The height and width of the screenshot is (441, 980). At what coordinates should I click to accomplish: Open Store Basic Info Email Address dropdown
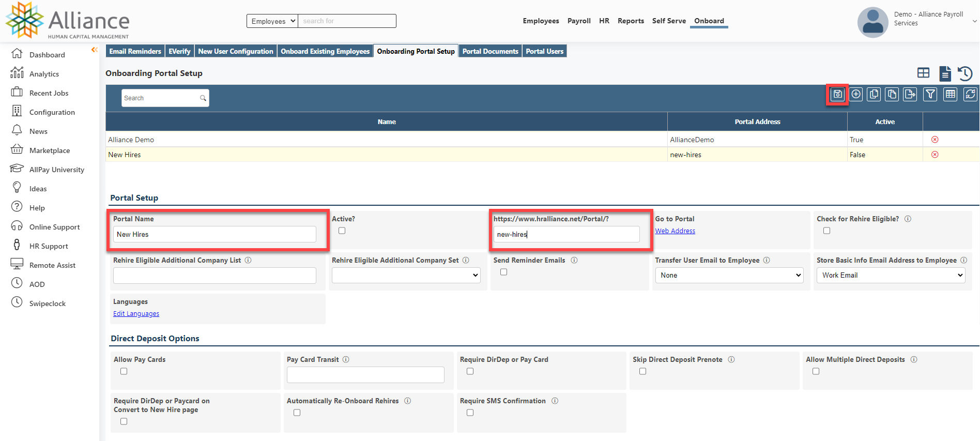click(891, 275)
